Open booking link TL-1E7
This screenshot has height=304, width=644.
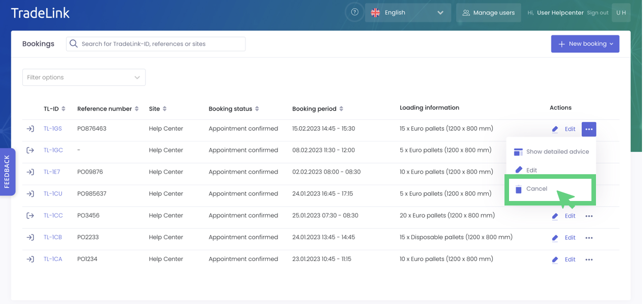(x=52, y=172)
